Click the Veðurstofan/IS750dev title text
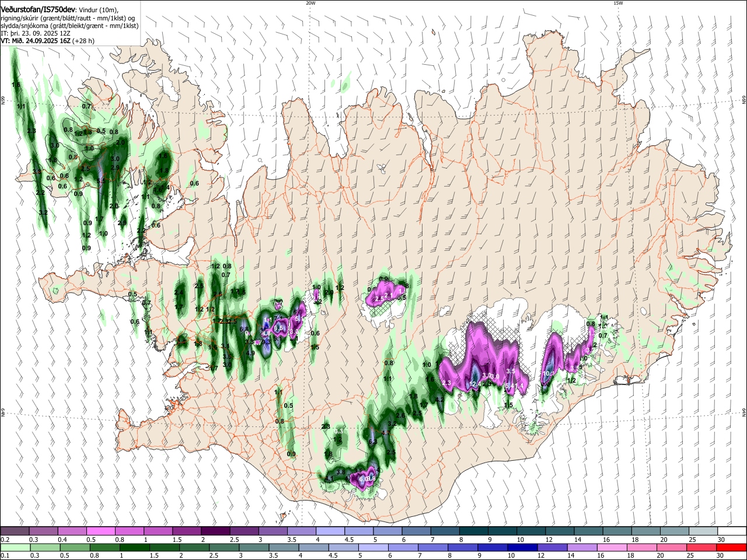 [38, 9]
